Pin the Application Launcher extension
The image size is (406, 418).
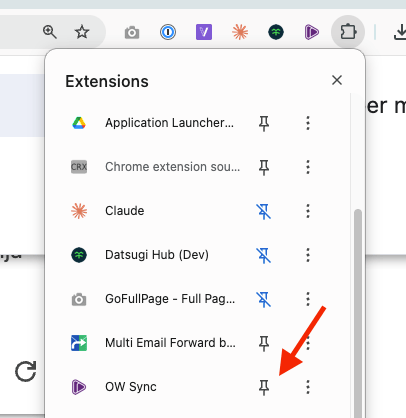click(x=264, y=123)
